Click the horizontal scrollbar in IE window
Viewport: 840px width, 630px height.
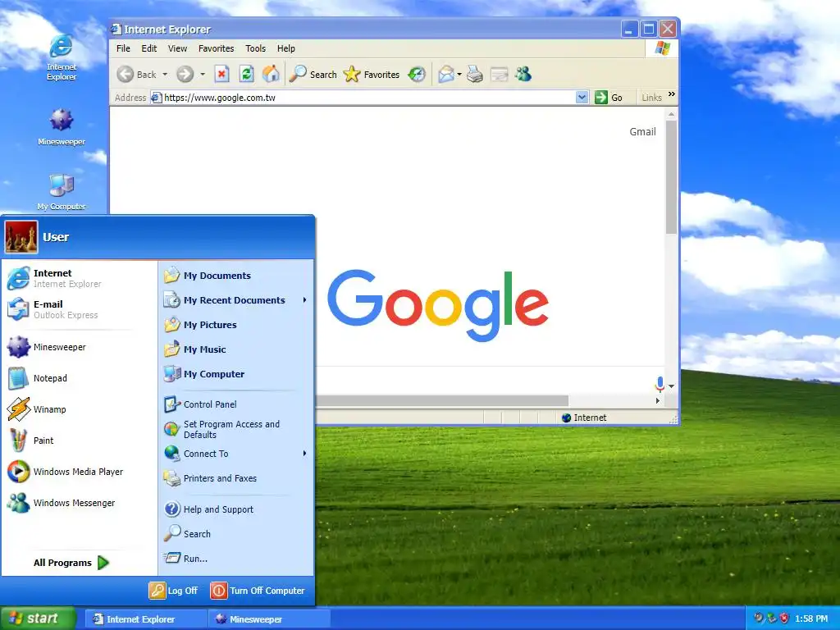pos(442,400)
